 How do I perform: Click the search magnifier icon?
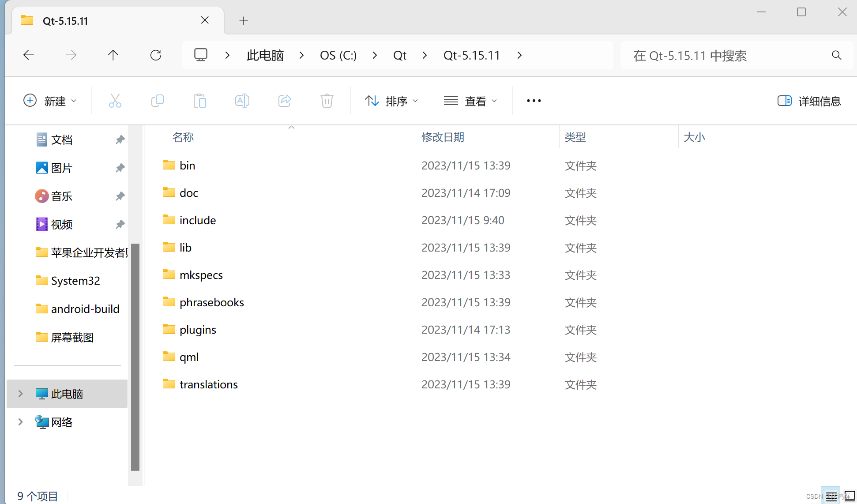pyautogui.click(x=836, y=55)
